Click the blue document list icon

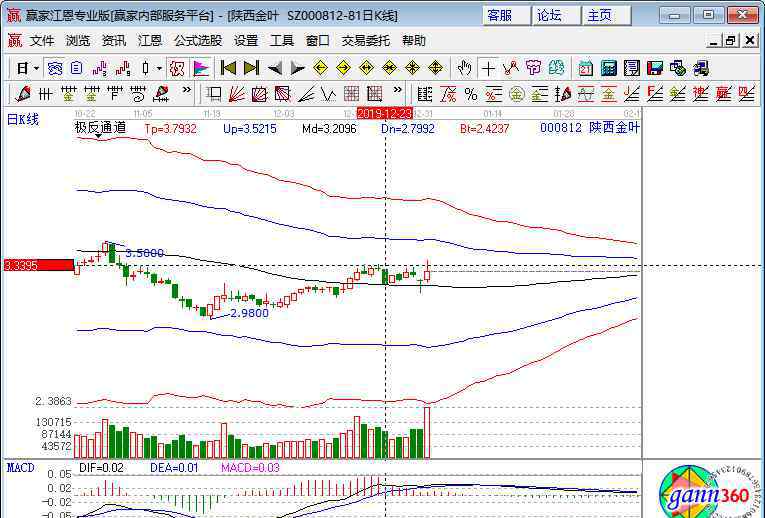coord(77,68)
